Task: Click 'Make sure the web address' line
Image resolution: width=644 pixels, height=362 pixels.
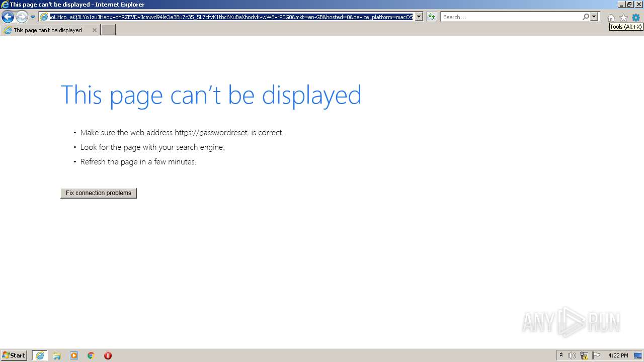Action: [182, 133]
